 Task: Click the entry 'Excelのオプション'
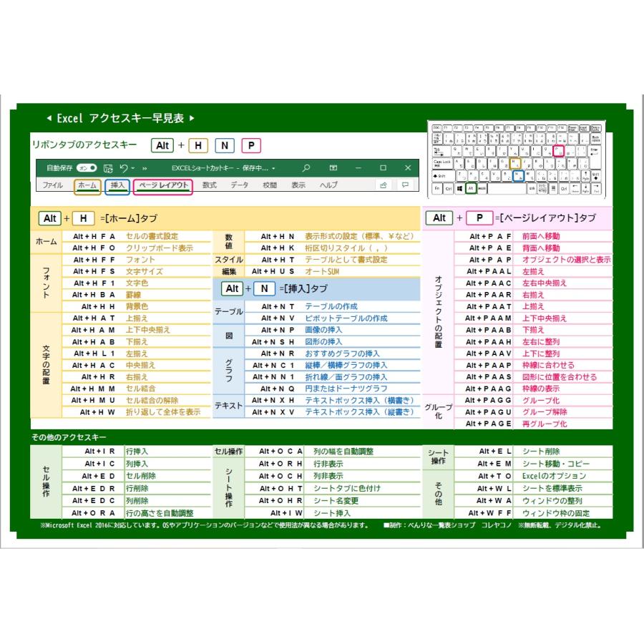[554, 476]
